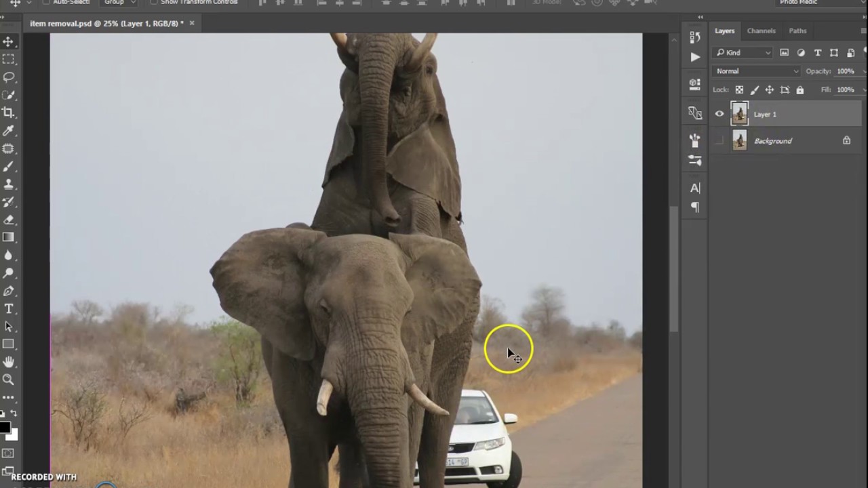
Task: Select the Crop tool
Action: click(9, 113)
